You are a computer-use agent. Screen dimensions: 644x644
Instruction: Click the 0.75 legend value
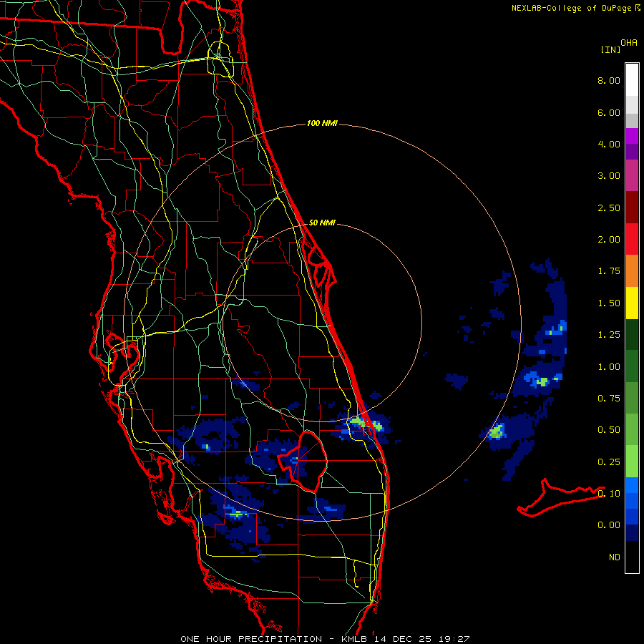coord(609,399)
